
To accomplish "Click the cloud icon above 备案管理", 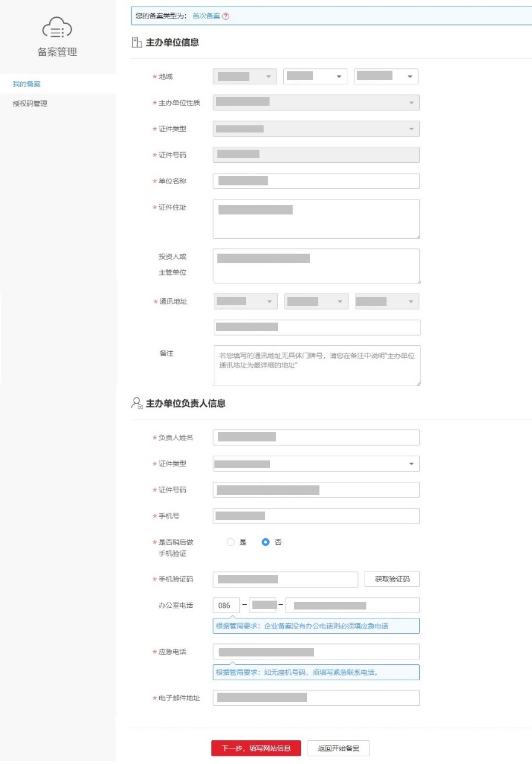I will pos(56,27).
